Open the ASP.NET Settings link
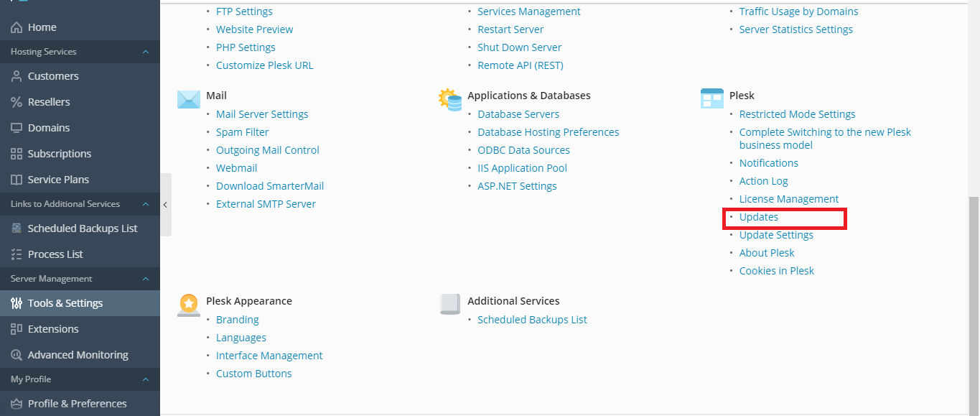Screen dimensions: 980x416 [517, 186]
